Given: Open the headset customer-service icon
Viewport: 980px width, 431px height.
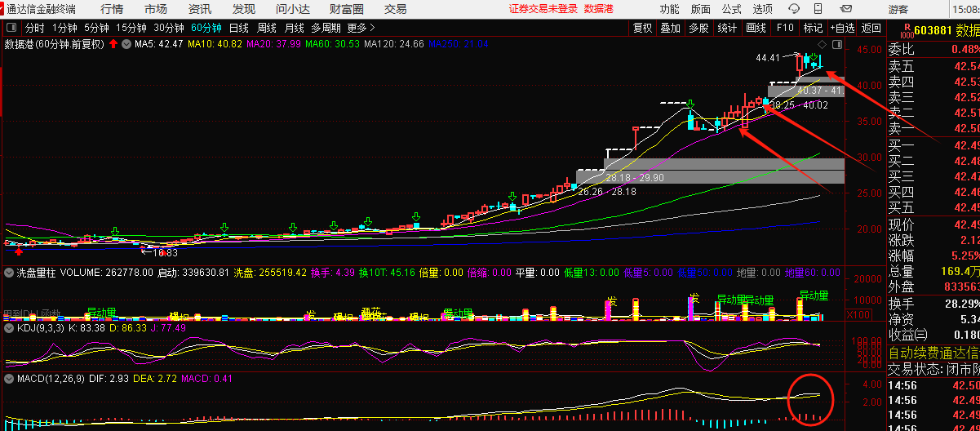Looking at the screenshot, I should tap(793, 9).
